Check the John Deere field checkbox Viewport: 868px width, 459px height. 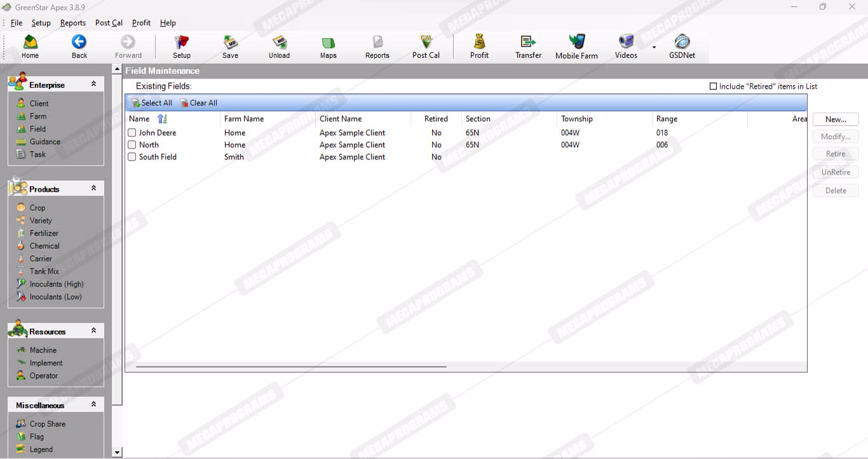[132, 133]
